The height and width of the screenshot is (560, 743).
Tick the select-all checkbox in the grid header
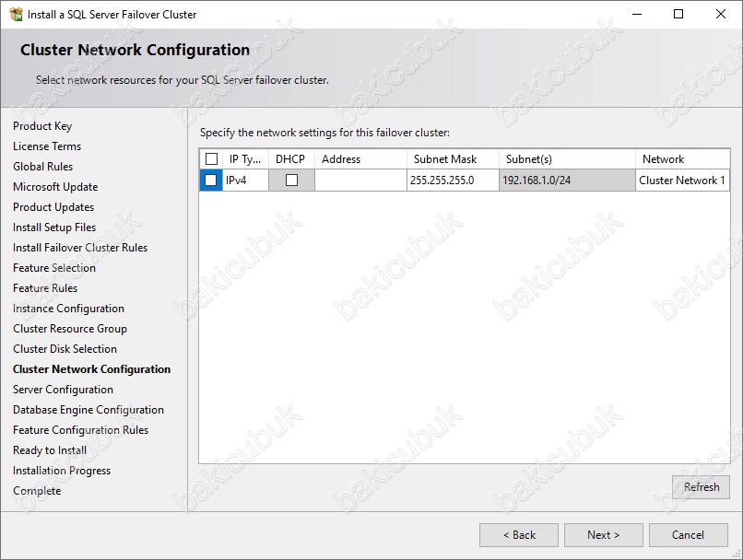click(x=211, y=158)
